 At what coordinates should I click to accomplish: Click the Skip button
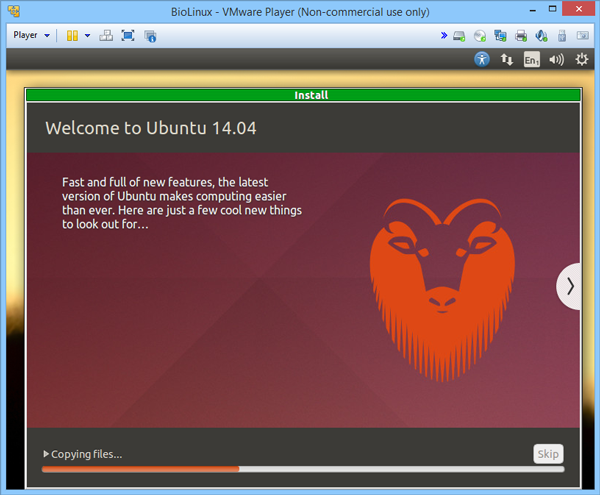click(548, 454)
